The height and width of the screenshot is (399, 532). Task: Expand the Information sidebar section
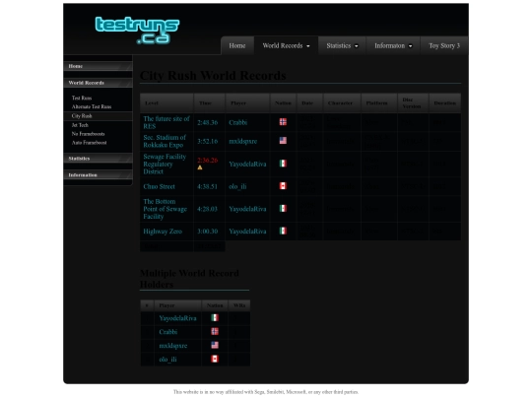pos(99,175)
